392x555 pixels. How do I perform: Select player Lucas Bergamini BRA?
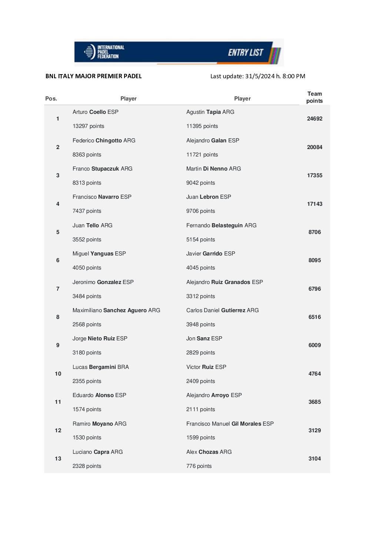(x=100, y=367)
